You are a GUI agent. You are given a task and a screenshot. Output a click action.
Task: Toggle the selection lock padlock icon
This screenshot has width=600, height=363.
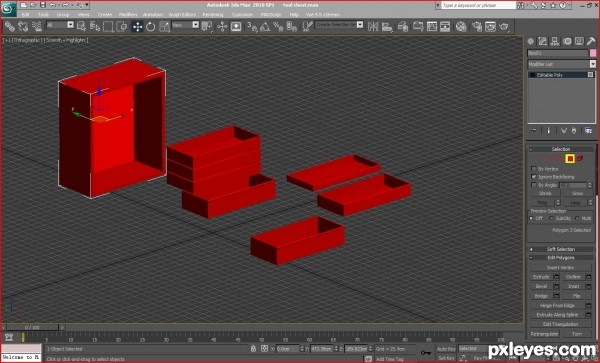point(253,349)
